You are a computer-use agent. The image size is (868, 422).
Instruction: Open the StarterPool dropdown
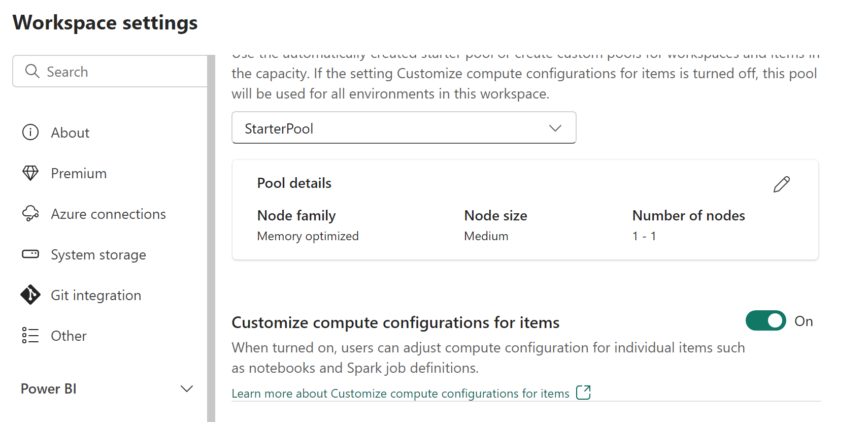pyautogui.click(x=404, y=128)
